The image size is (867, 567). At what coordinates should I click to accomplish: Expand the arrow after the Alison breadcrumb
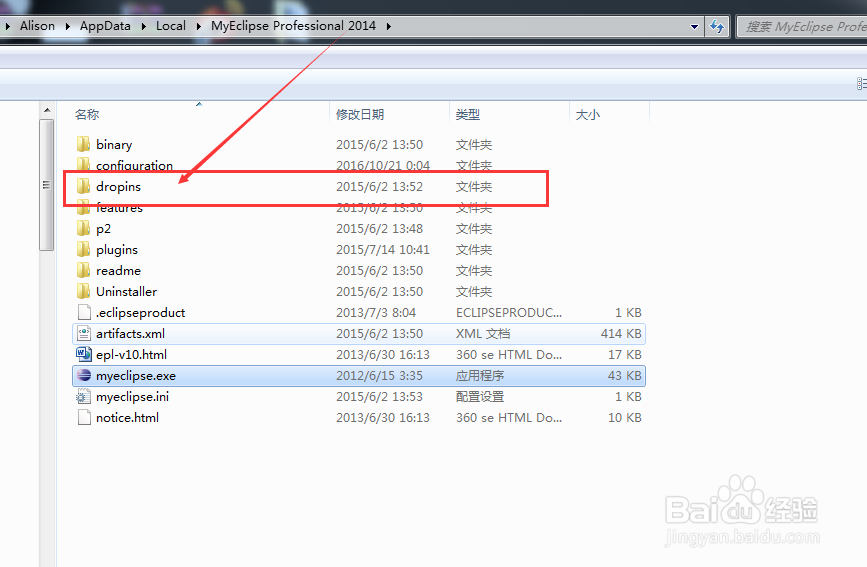click(x=67, y=26)
